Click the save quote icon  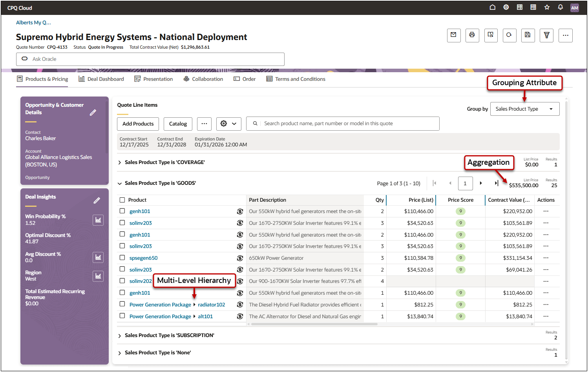click(528, 35)
